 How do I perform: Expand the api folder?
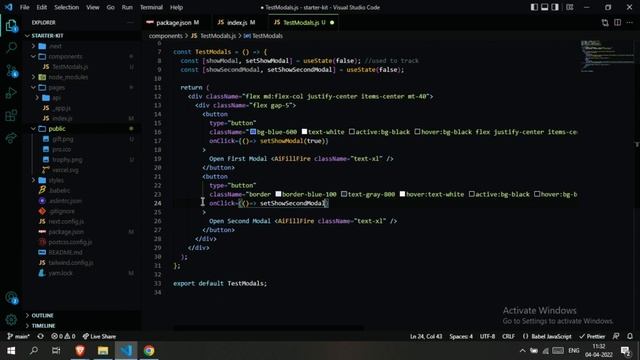(x=56, y=98)
